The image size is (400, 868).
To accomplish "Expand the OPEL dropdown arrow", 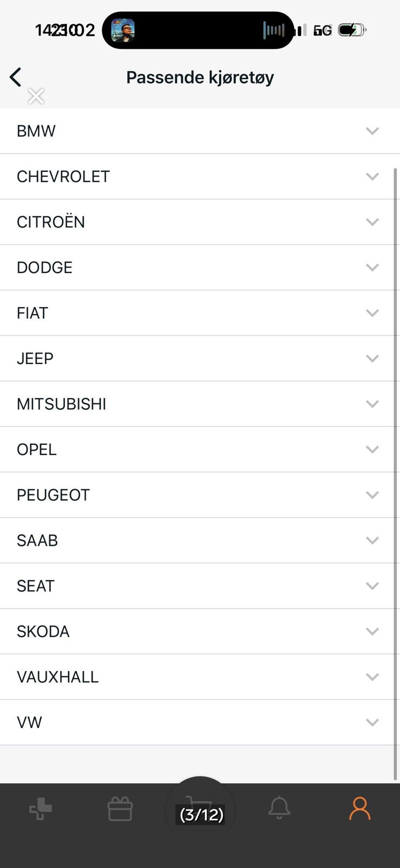I will point(372,450).
